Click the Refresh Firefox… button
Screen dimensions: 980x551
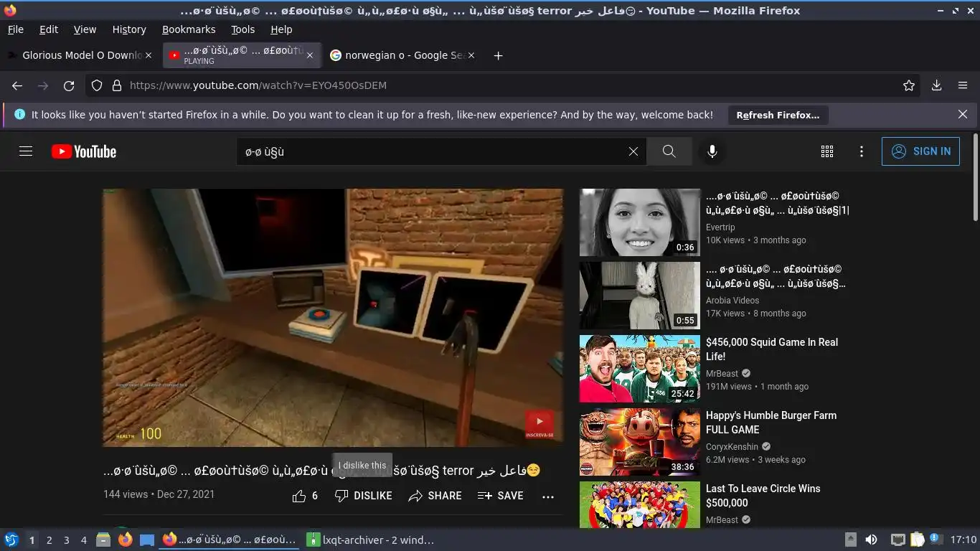coord(778,115)
